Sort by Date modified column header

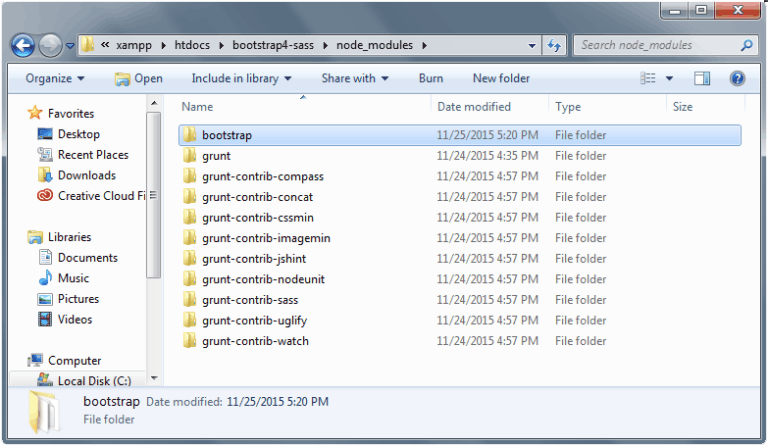(x=474, y=106)
